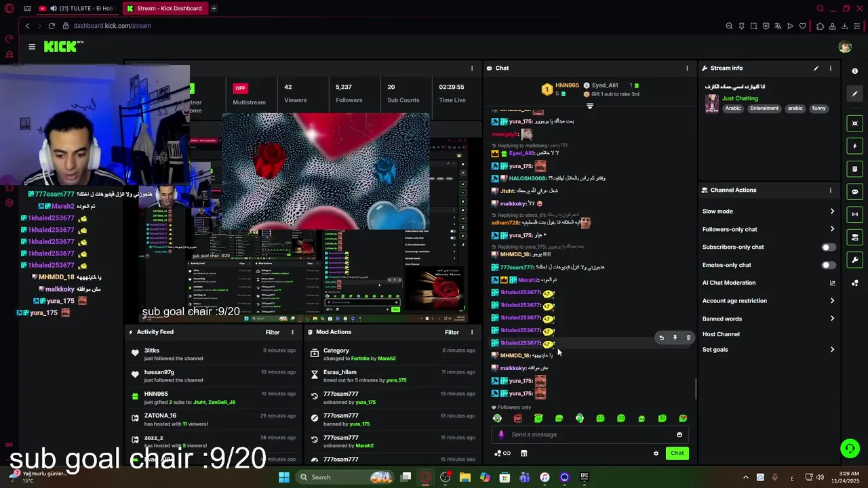Click the Just Chatting category link
Screen dimensions: 868x488
tap(740, 98)
